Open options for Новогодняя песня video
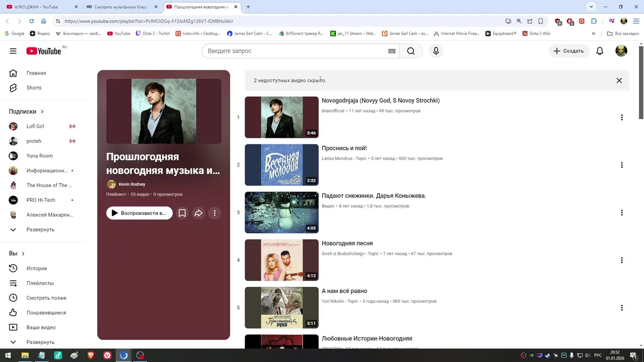This screenshot has width=644, height=362. (x=622, y=260)
